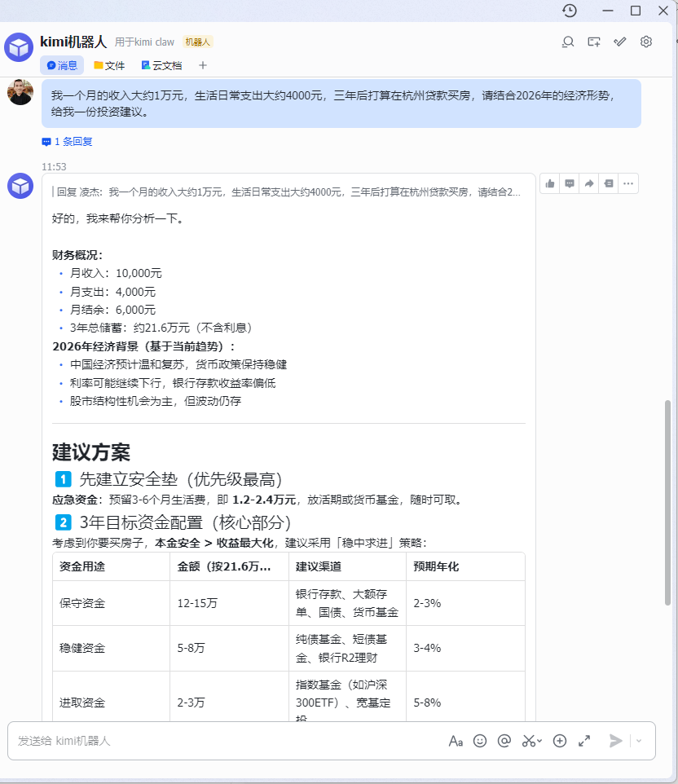Viewport: 678px width, 784px height.
Task: Click the plus circle attachment icon
Action: tap(560, 741)
